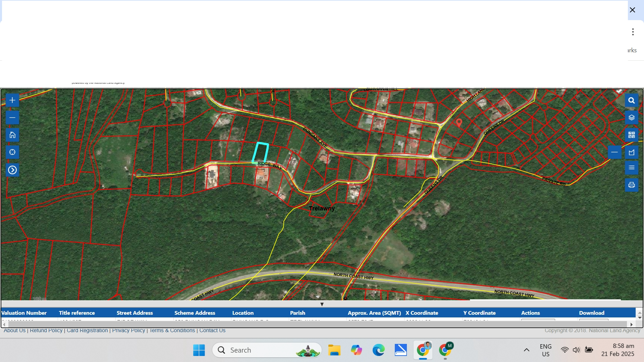644x362 pixels.
Task: Open the Terms & Conditions link
Action: click(172, 330)
